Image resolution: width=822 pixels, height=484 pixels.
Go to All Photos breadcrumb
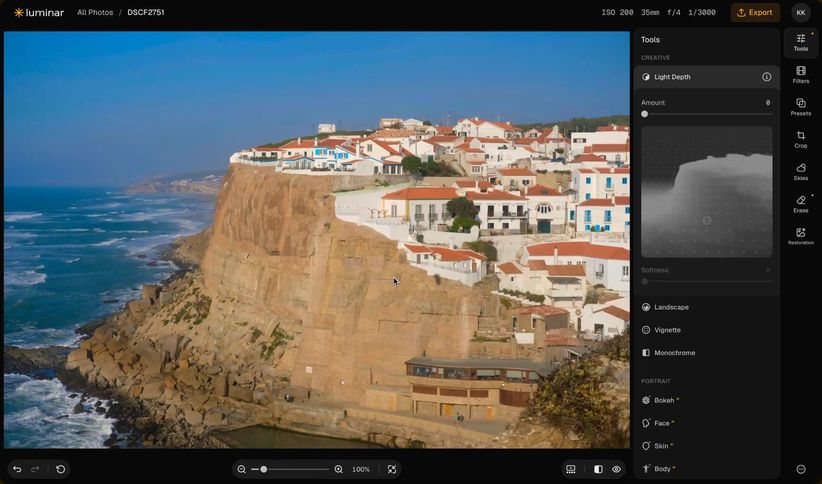[95, 13]
